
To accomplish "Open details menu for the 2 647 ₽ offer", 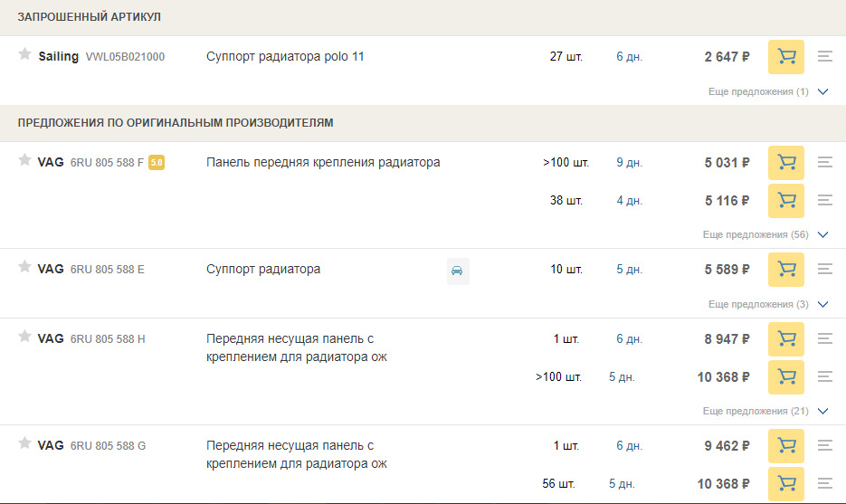I will pyautogui.click(x=824, y=56).
